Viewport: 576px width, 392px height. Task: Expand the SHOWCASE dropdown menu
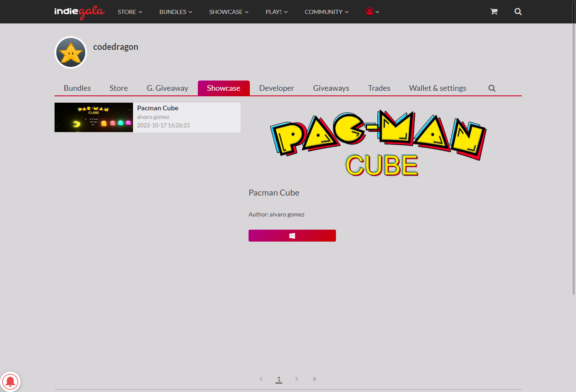pyautogui.click(x=229, y=12)
